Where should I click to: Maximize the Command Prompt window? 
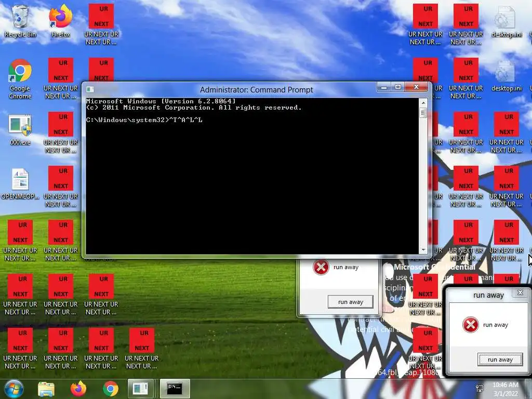coord(398,87)
